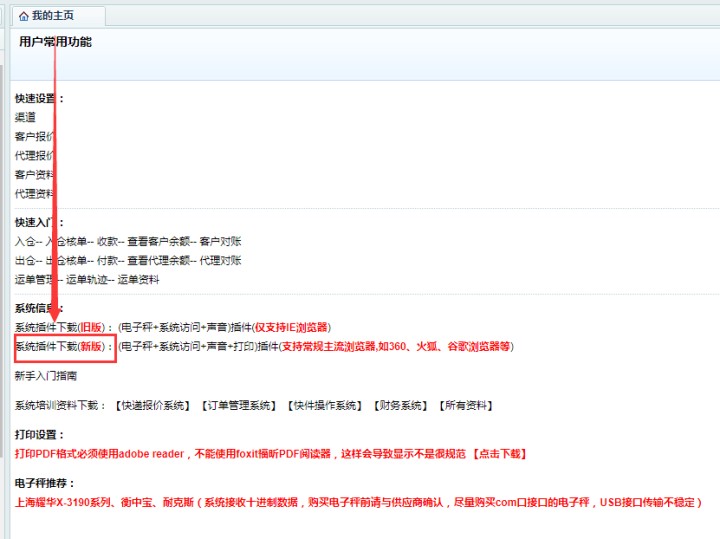Click the 仅支持IE浏览器 red note
Screen dimensions: 720x539
[291, 327]
